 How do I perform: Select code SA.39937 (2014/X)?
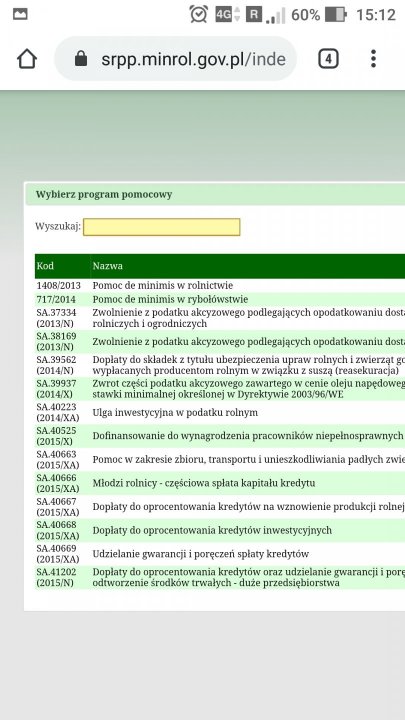tap(56, 388)
